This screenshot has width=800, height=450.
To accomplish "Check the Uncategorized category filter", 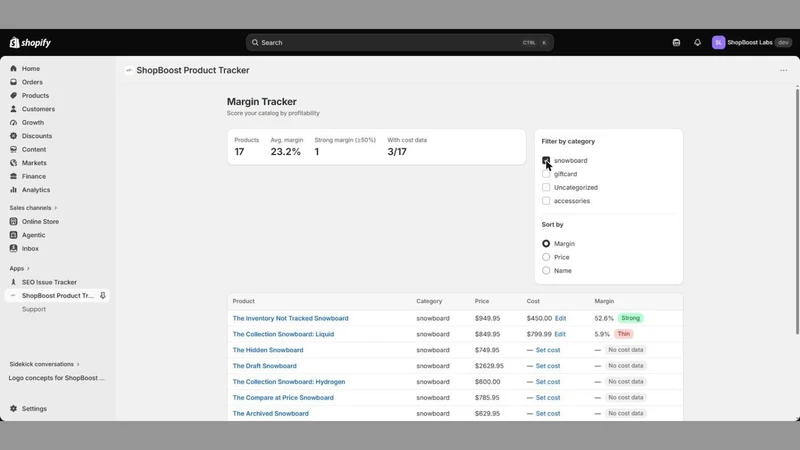I will tap(546, 187).
